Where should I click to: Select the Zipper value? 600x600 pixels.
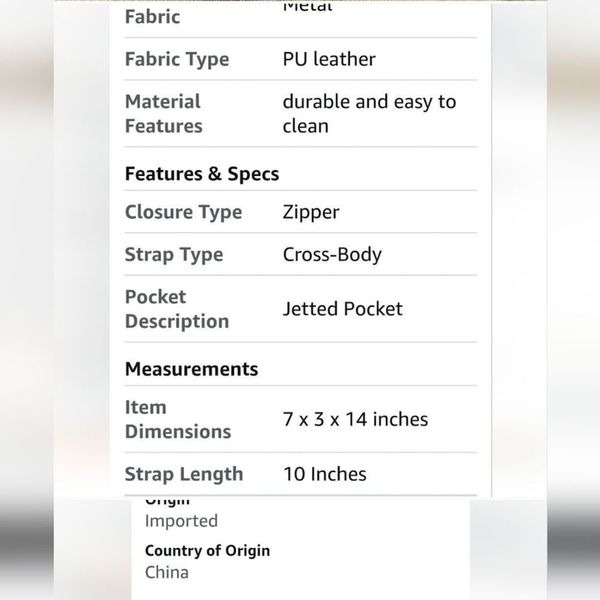[x=311, y=212]
